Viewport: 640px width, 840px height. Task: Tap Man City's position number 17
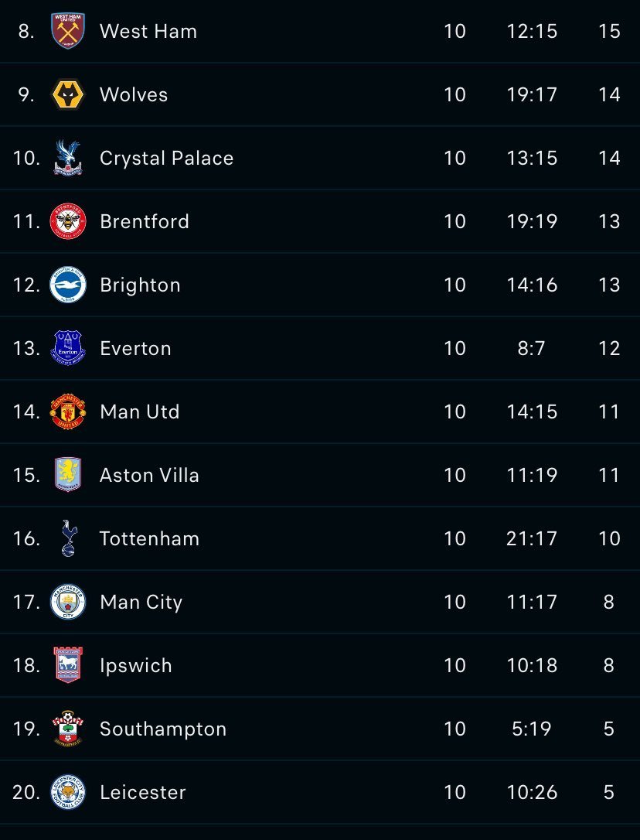pyautogui.click(x=27, y=602)
